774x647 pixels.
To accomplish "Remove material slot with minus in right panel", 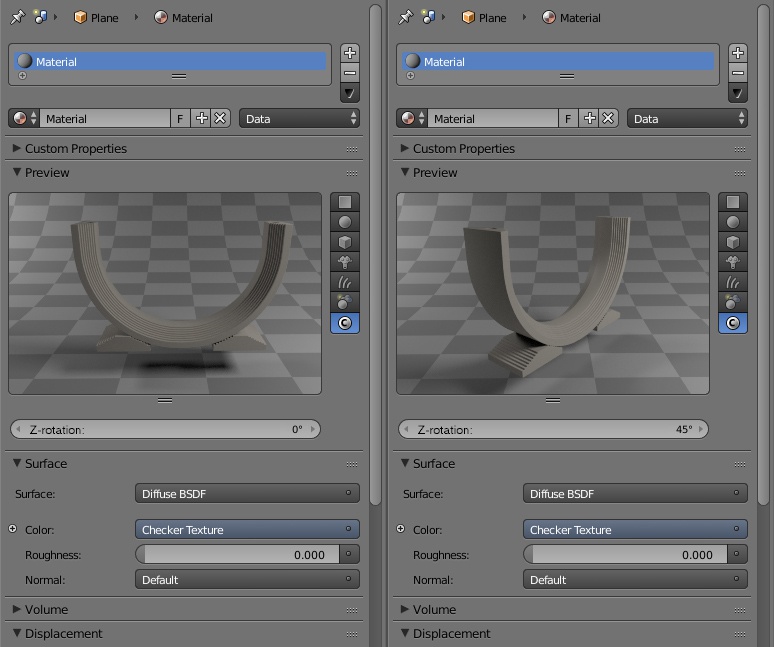I will tap(737, 73).
